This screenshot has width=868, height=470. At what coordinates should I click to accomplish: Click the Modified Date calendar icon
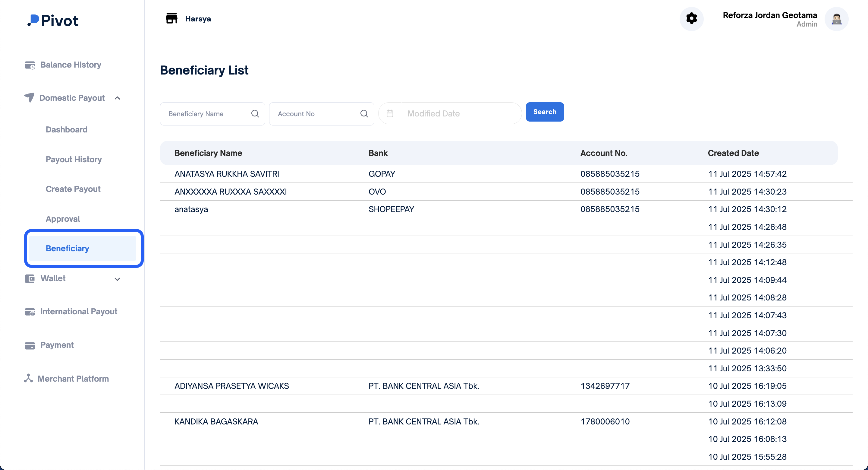390,114
